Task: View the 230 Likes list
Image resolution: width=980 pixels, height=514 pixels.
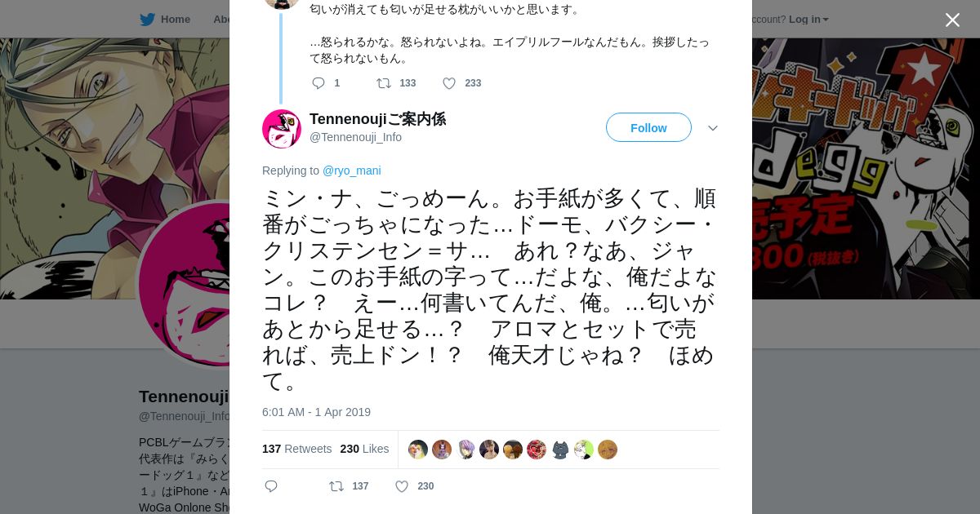Action: [x=364, y=449]
